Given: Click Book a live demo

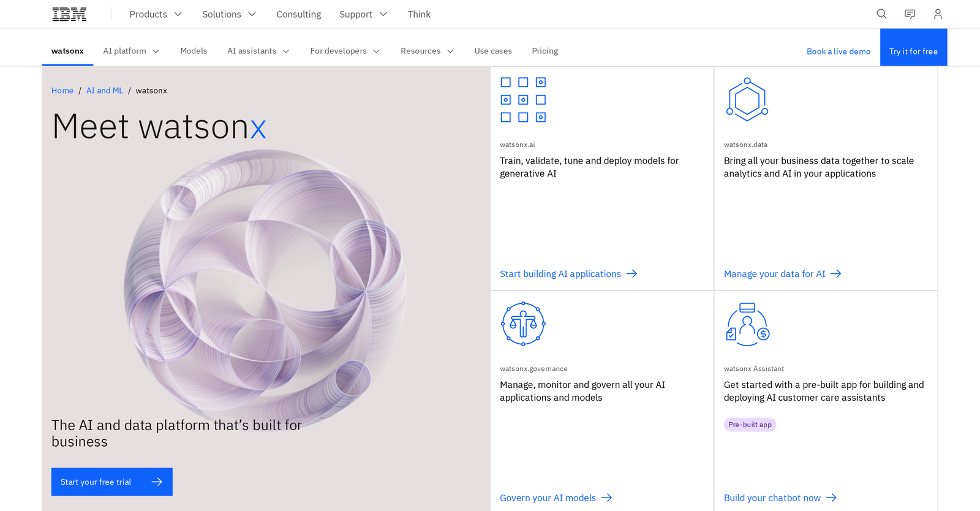Looking at the screenshot, I should (x=839, y=51).
